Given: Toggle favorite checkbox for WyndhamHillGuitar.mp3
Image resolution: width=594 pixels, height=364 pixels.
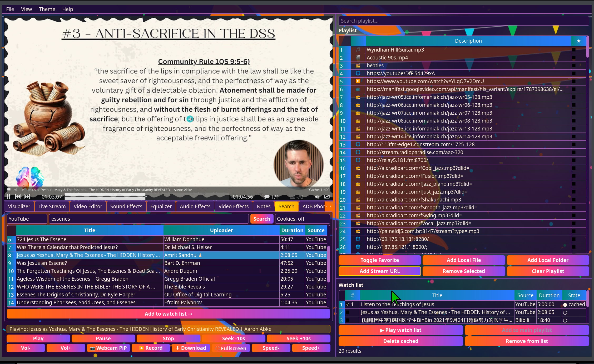Looking at the screenshot, I should (x=574, y=49).
